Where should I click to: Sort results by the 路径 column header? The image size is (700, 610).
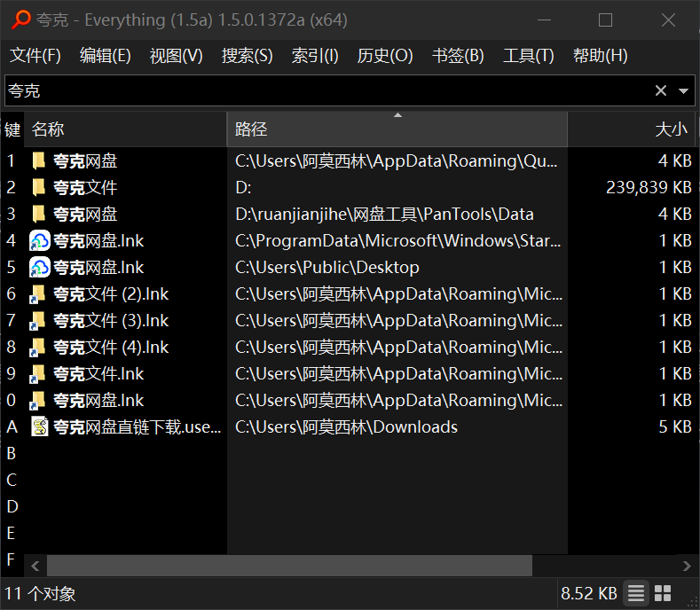coord(397,129)
